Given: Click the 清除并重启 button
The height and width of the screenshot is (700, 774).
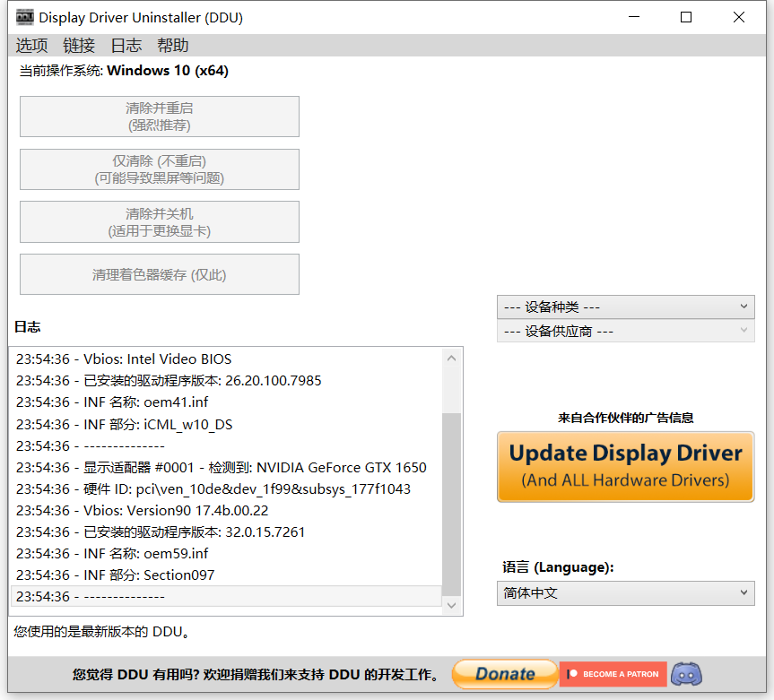Looking at the screenshot, I should [x=160, y=117].
